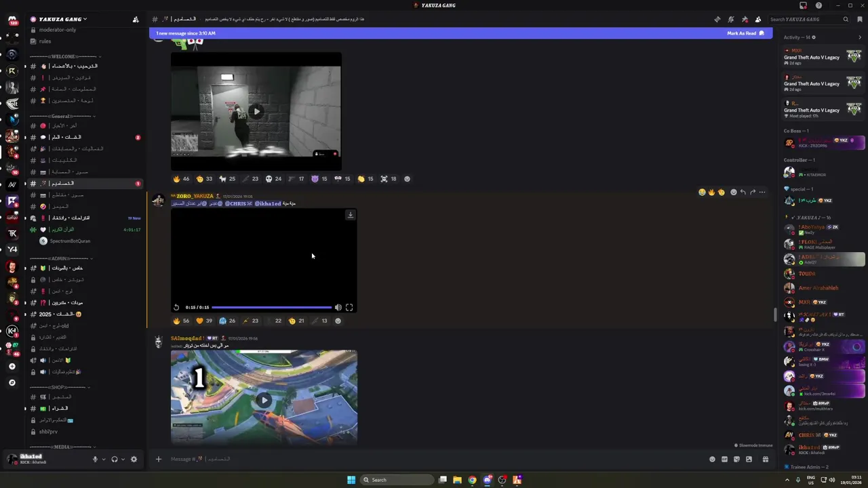Open the KITAEMOR member entry

[x=823, y=173]
